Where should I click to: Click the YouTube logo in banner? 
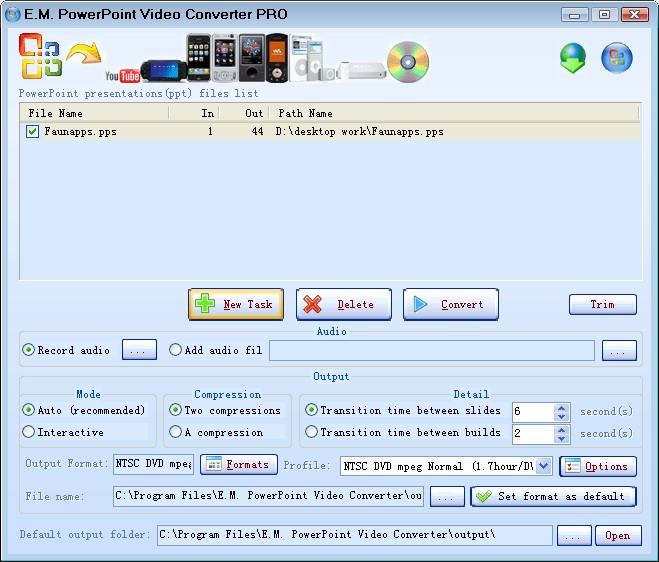122,75
